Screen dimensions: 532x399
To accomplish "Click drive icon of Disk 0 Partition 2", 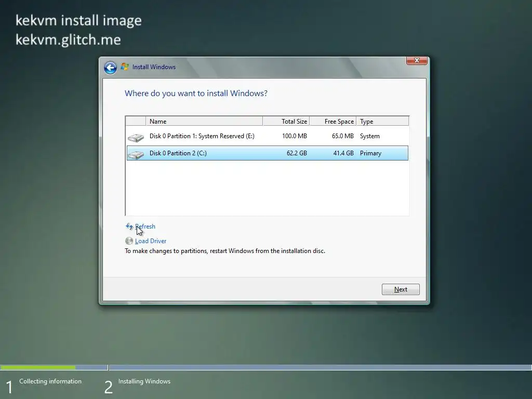I will point(136,155).
